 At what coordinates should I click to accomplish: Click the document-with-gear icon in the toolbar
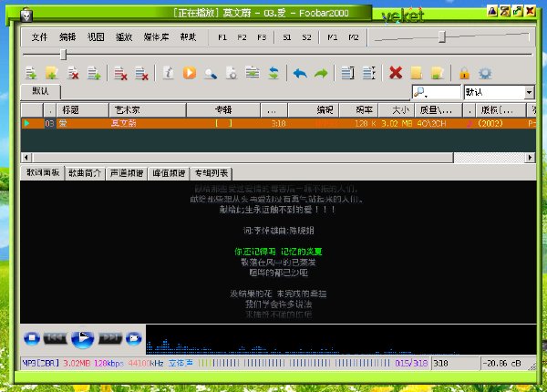pyautogui.click(x=232, y=73)
